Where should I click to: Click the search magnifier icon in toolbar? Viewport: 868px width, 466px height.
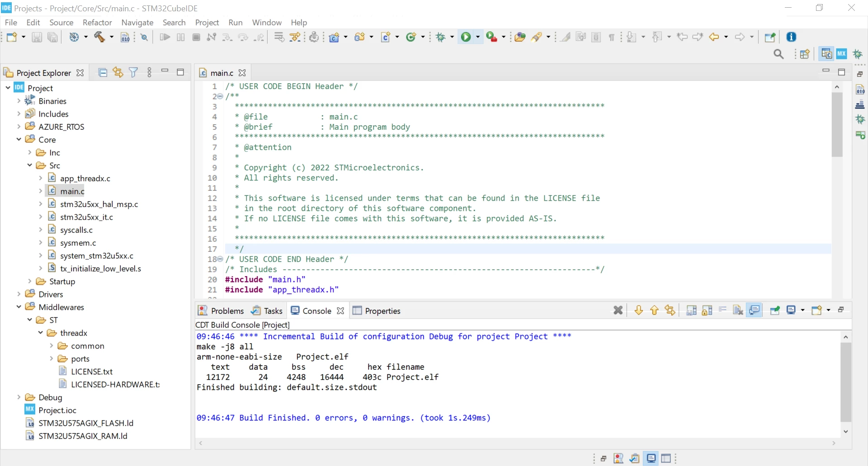(x=778, y=54)
